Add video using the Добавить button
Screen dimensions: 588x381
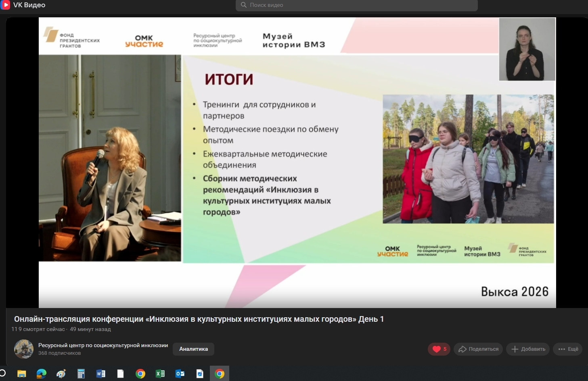[528, 349]
